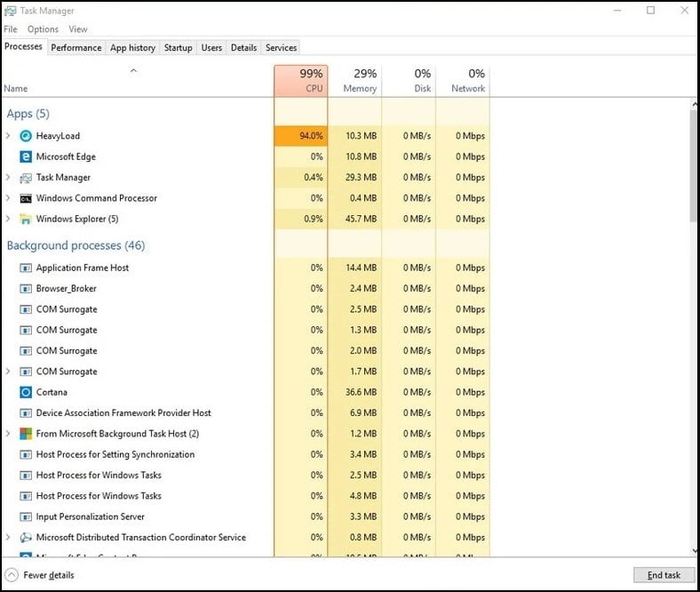Click Fewer details link
This screenshot has width=700, height=592.
[49, 575]
